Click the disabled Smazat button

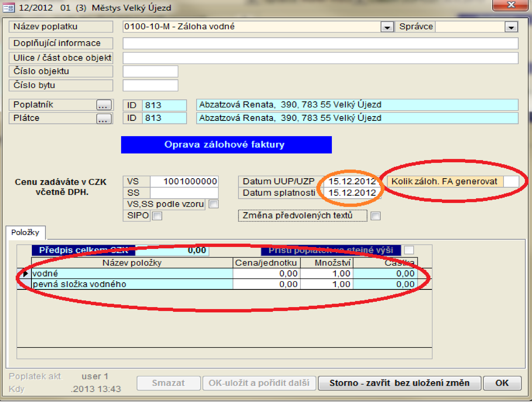168,384
